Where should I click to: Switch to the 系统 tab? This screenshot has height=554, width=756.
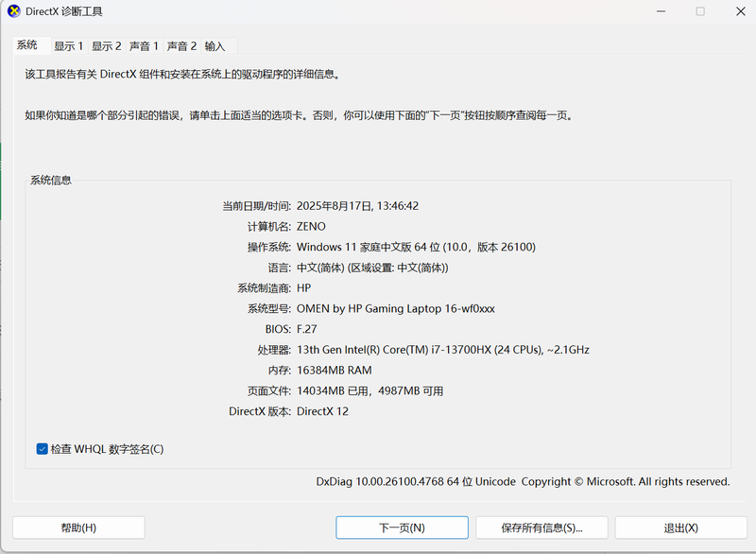point(27,45)
